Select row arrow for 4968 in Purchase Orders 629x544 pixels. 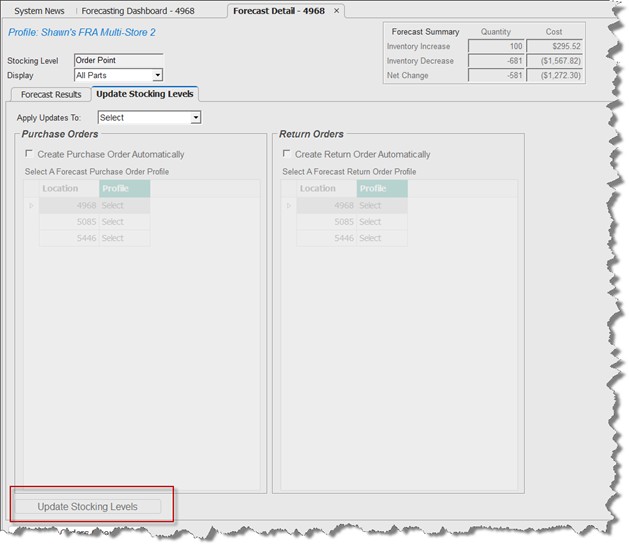32,206
